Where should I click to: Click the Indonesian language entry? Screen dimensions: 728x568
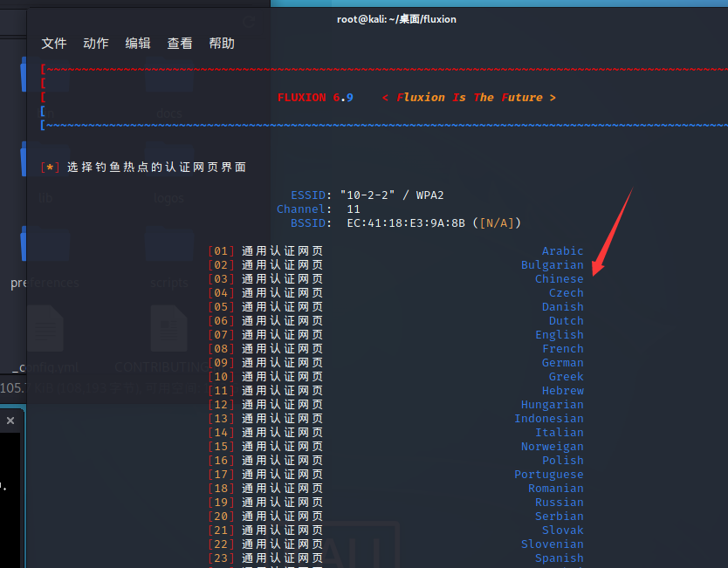pos(549,418)
